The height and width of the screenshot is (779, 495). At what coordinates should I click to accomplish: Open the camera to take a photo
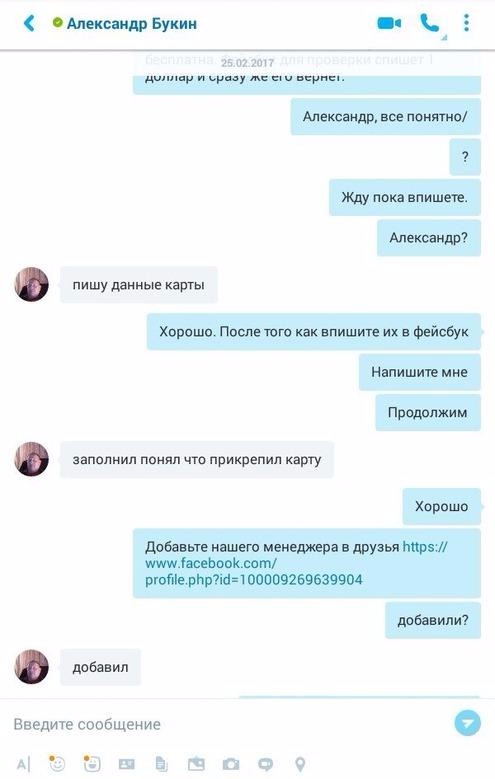[x=231, y=764]
